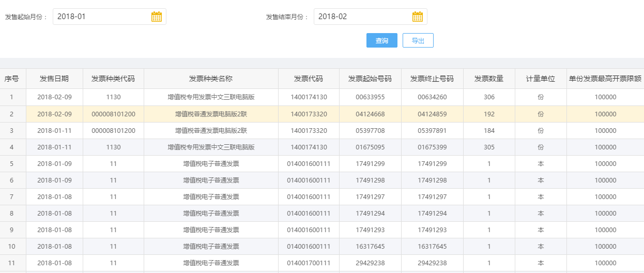Select row 2 invoice code 1400173320
This screenshot has height=273, width=644.
[309, 114]
